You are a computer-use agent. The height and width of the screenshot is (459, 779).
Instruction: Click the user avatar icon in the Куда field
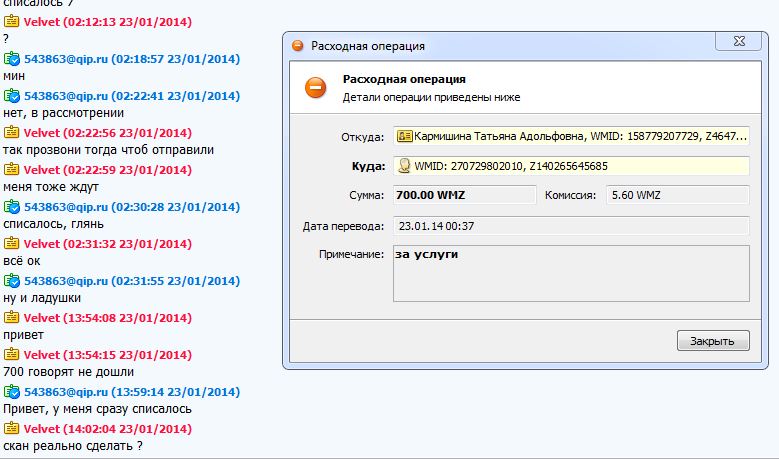click(x=404, y=166)
